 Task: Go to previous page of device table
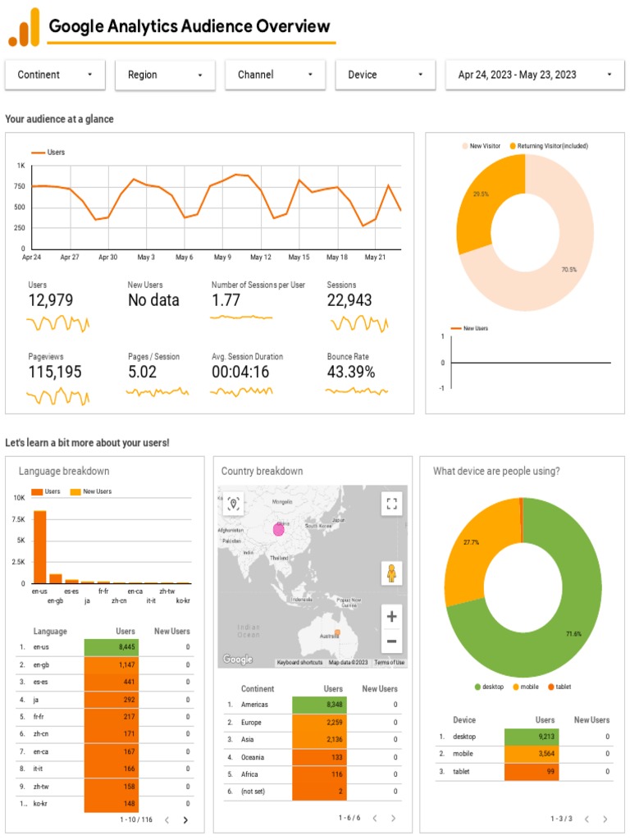pos(587,819)
